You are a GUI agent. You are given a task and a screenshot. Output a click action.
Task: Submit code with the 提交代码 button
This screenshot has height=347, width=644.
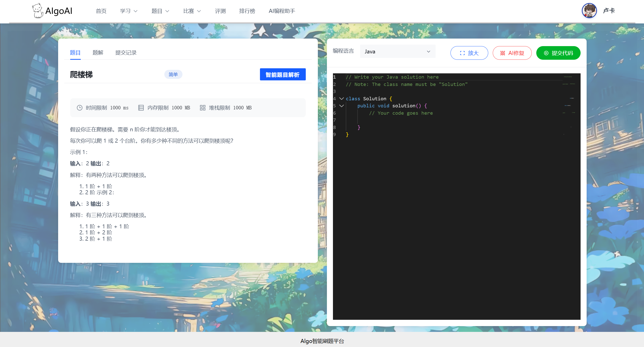(558, 53)
